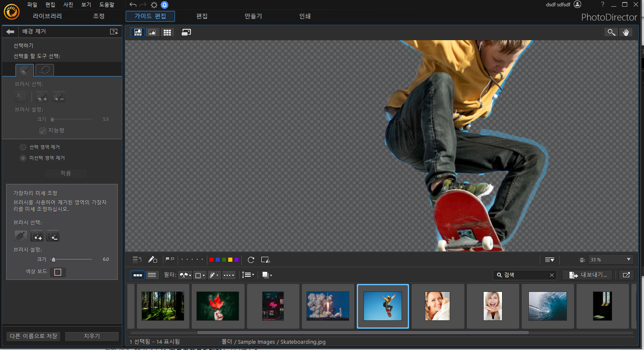Screen dimensions: 644x350
Task: Expand the flag filter dropdown
Action: [185, 275]
